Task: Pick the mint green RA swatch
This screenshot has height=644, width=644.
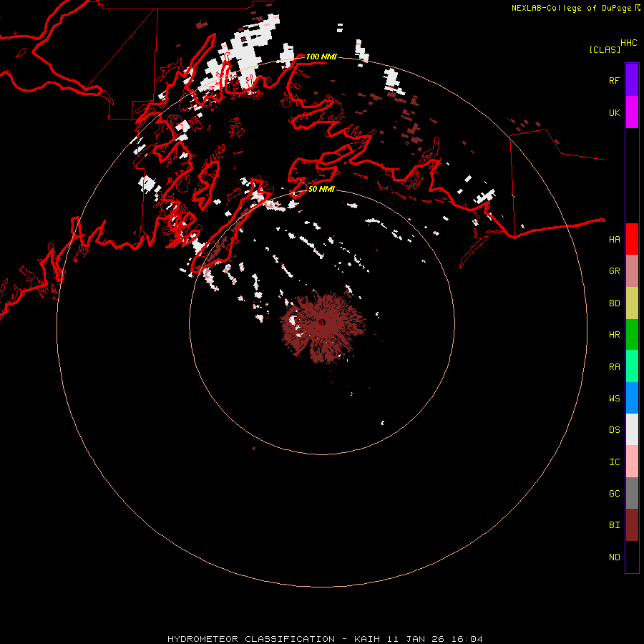Action: click(x=632, y=366)
